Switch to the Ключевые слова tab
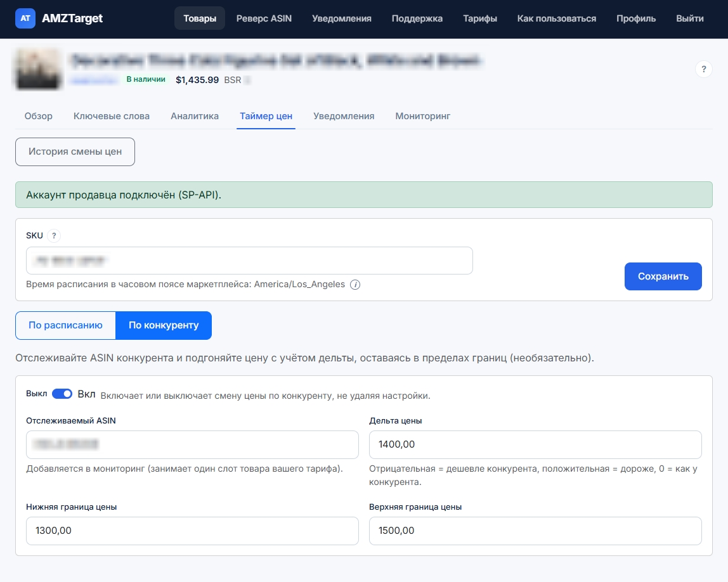728x582 pixels. [x=112, y=116]
